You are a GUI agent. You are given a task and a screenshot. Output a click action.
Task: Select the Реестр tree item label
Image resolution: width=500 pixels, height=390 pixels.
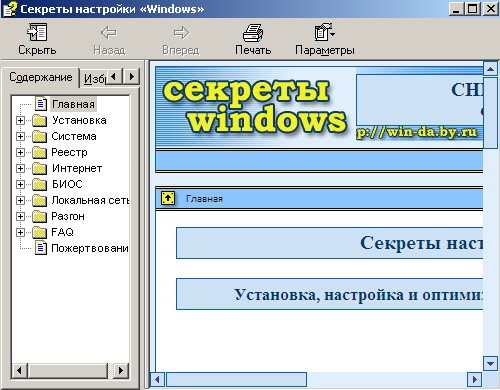click(69, 152)
